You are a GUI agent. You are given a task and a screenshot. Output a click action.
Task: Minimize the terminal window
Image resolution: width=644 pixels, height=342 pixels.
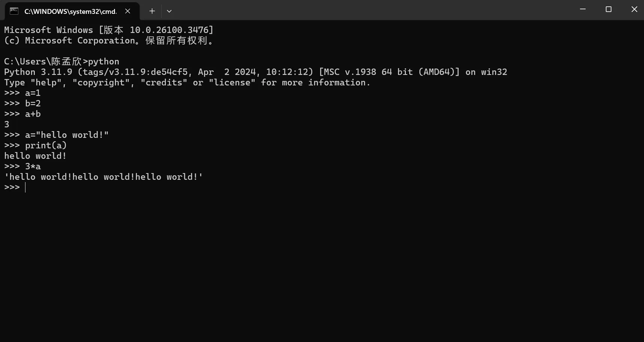pos(583,9)
